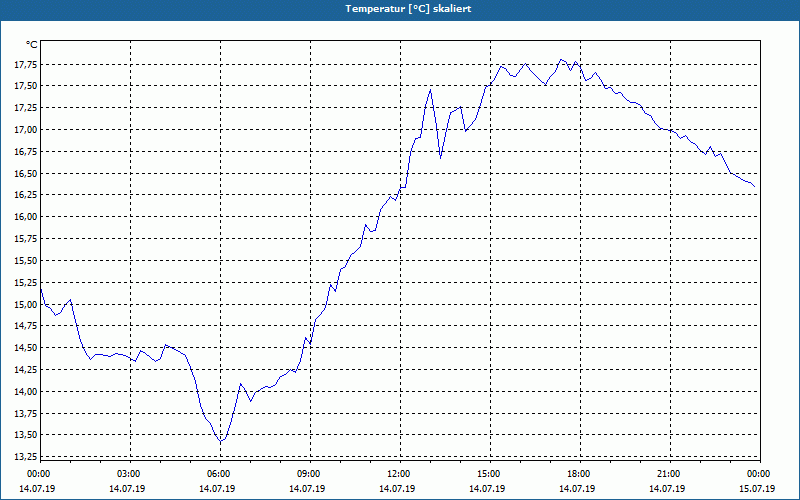Click the 15,25 y-axis label
Screen dimensions: 800x500
point(25,283)
